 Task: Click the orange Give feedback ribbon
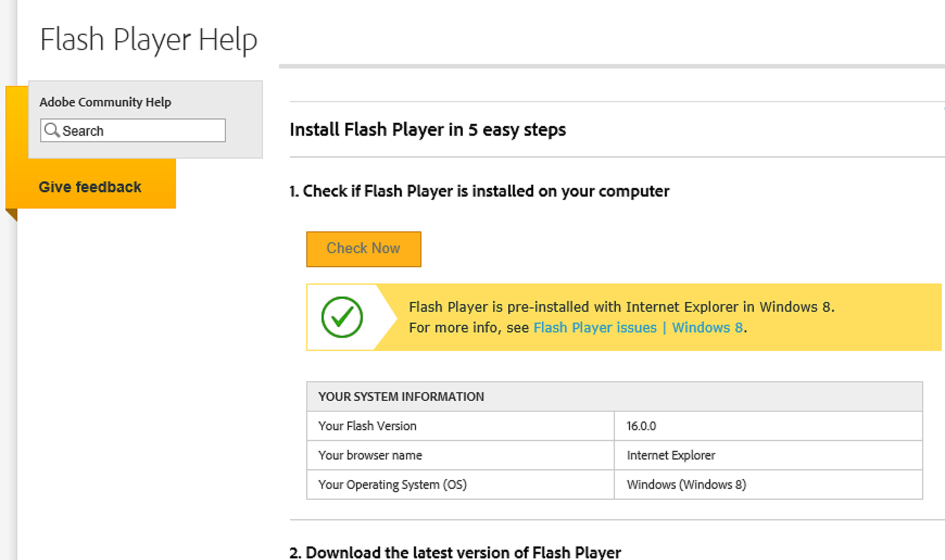click(90, 187)
